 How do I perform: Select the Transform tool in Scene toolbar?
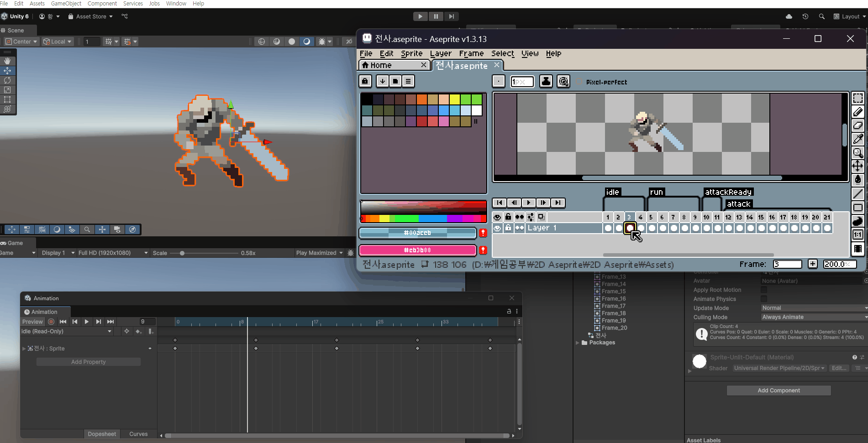coord(7,109)
